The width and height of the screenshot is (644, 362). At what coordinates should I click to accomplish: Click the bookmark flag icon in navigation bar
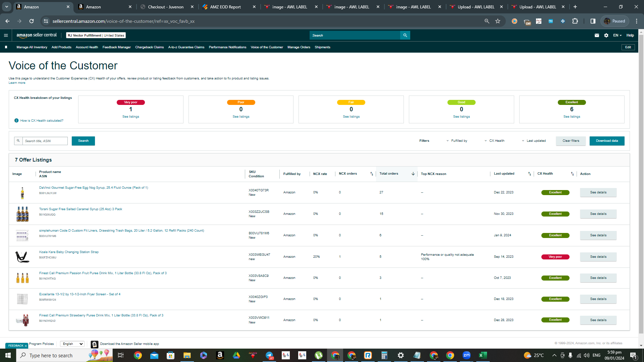click(6, 47)
